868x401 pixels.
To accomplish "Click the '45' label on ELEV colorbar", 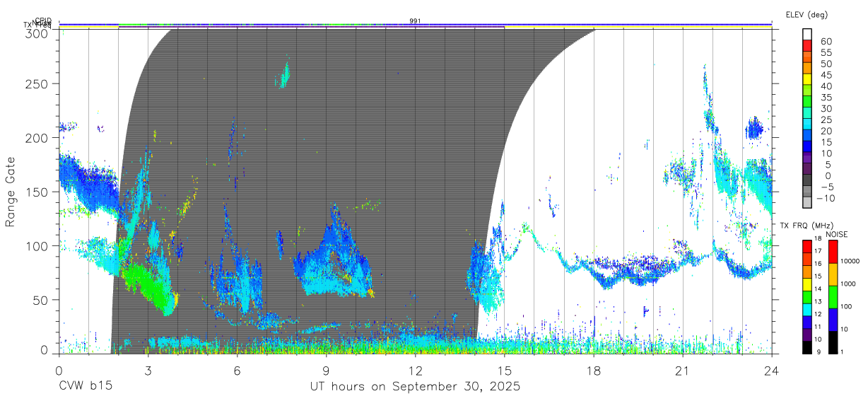I will point(826,74).
